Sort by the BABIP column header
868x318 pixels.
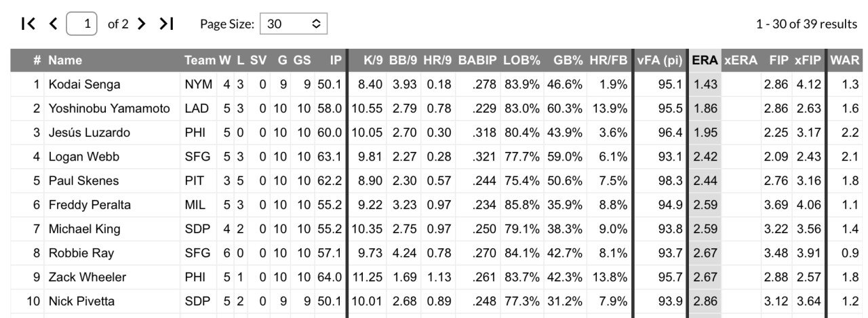click(477, 60)
